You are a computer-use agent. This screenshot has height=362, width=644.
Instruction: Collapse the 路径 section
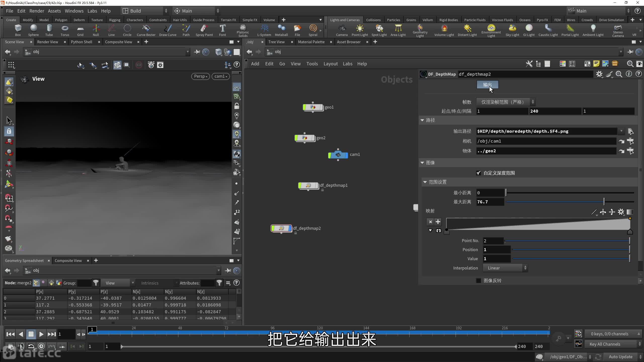(422, 120)
